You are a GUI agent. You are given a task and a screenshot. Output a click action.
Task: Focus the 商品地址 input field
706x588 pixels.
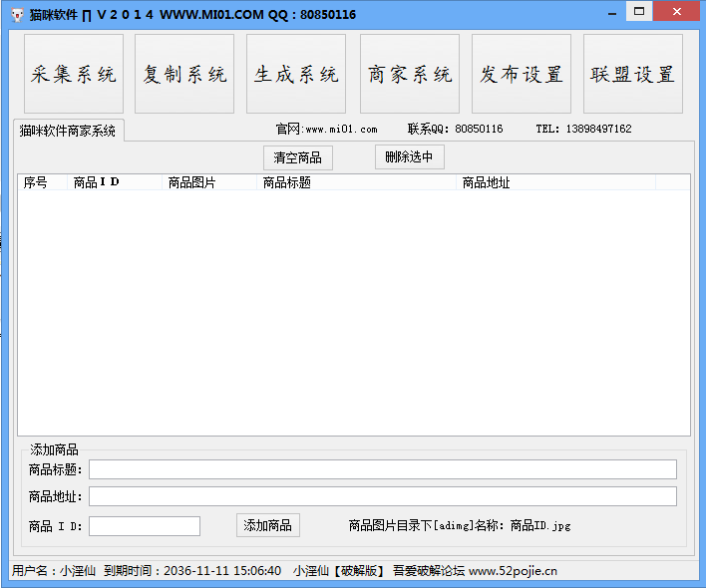382,496
